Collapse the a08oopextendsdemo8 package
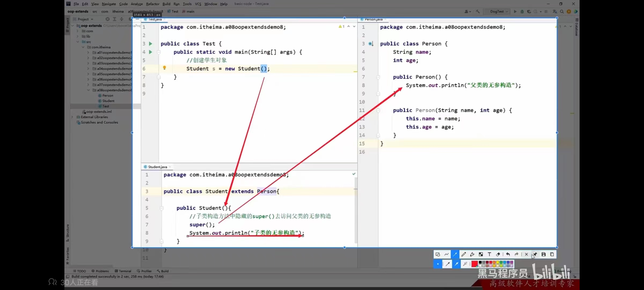 88,90
